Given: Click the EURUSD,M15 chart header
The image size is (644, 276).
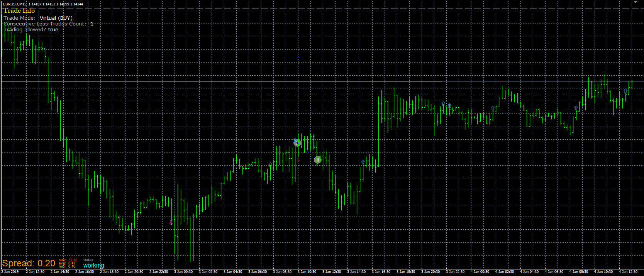Looking at the screenshot, I should point(42,4).
